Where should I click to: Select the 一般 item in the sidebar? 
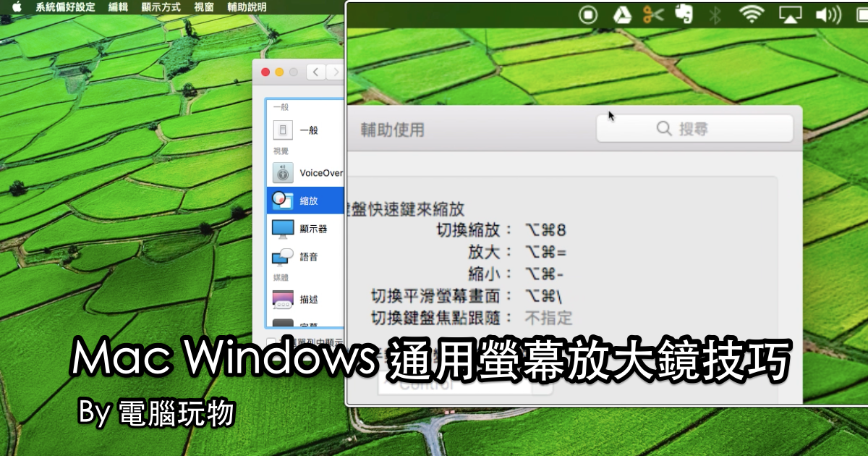(305, 130)
